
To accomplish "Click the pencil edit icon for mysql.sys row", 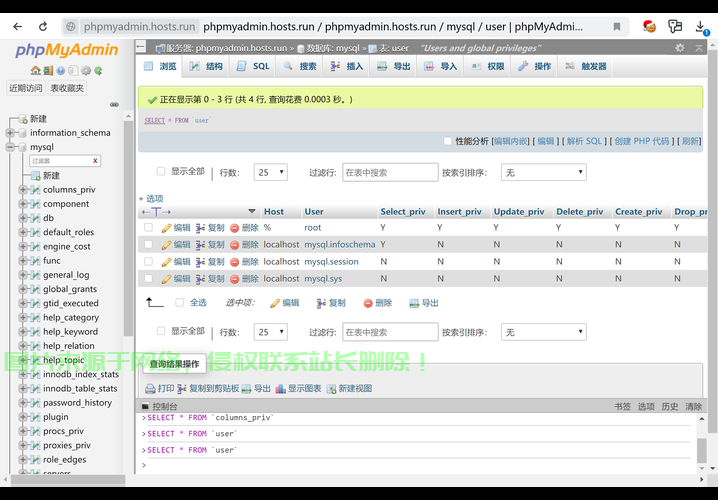I will pyautogui.click(x=166, y=279).
